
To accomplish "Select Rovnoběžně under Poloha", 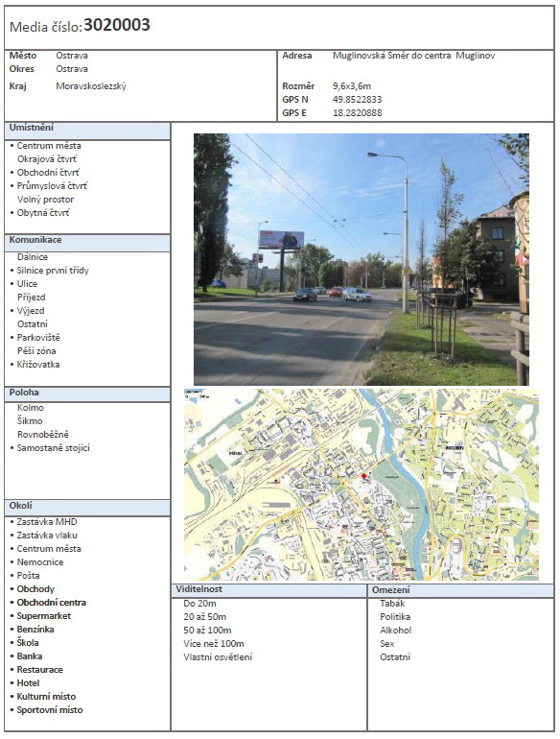I will click(x=43, y=435).
